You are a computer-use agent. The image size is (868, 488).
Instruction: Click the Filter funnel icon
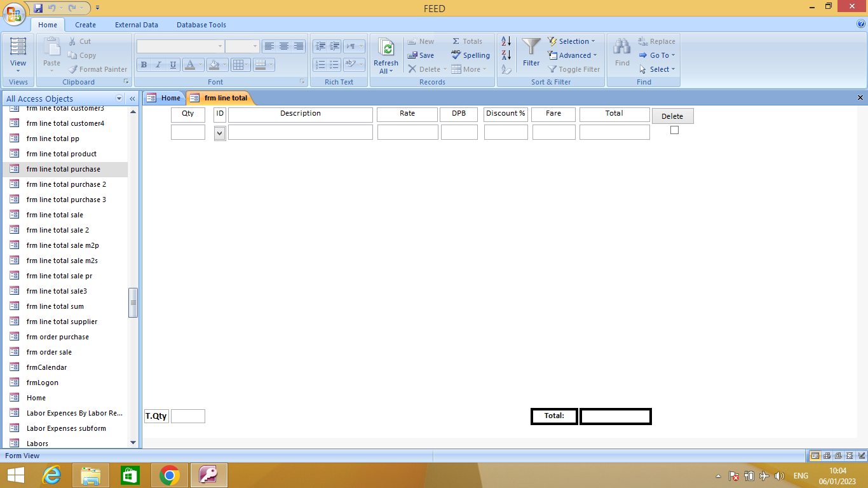531,46
